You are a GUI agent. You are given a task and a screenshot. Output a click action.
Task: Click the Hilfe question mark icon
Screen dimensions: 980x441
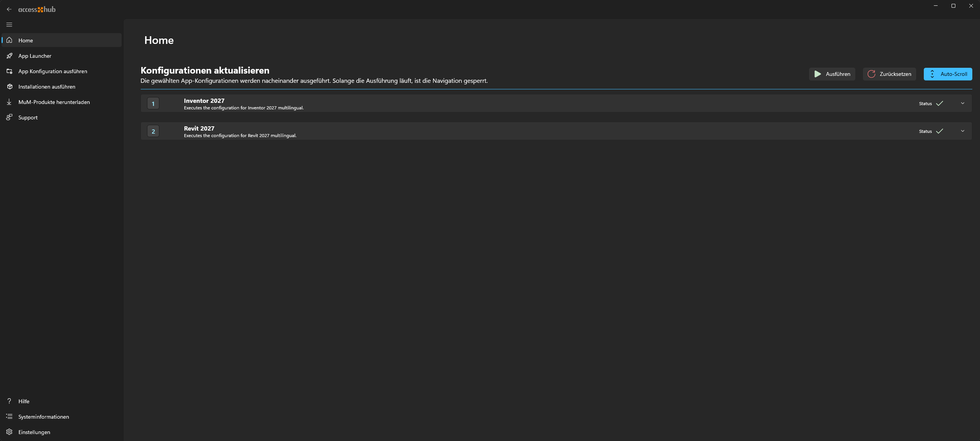point(9,401)
